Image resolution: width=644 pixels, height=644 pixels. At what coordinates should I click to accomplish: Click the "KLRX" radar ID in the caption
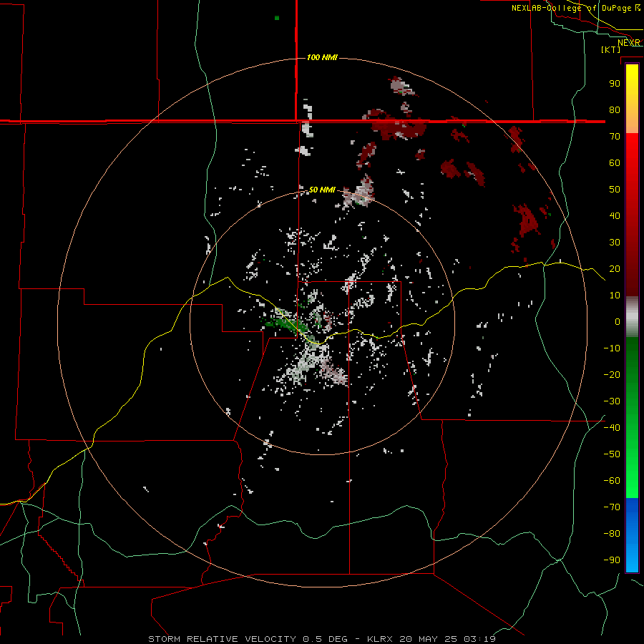tap(380, 639)
